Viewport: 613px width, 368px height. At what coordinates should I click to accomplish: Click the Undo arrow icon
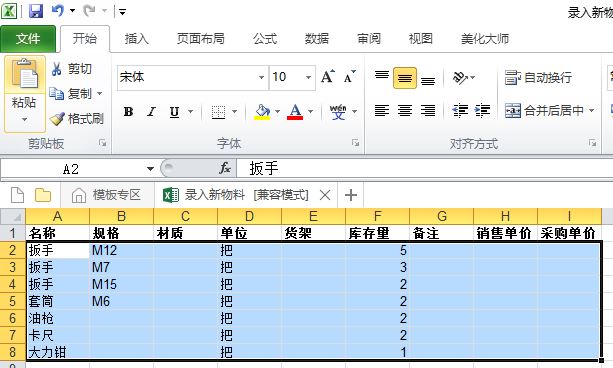click(x=58, y=11)
